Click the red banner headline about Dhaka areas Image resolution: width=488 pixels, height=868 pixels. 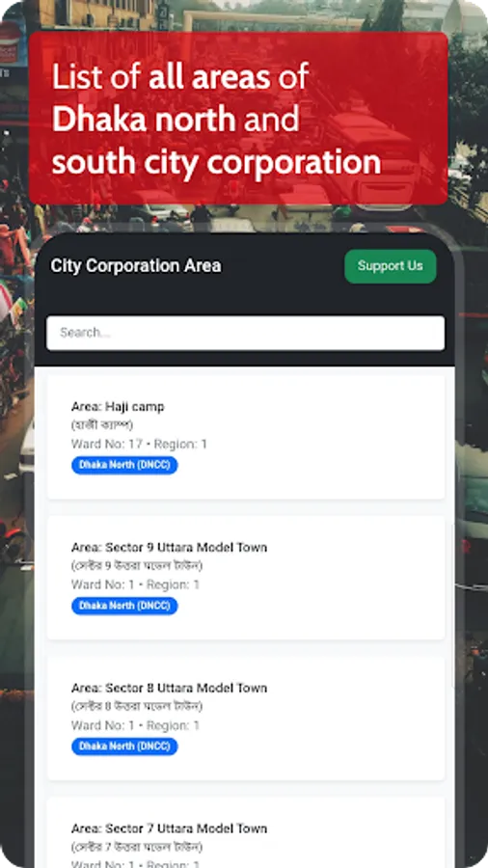point(216,119)
